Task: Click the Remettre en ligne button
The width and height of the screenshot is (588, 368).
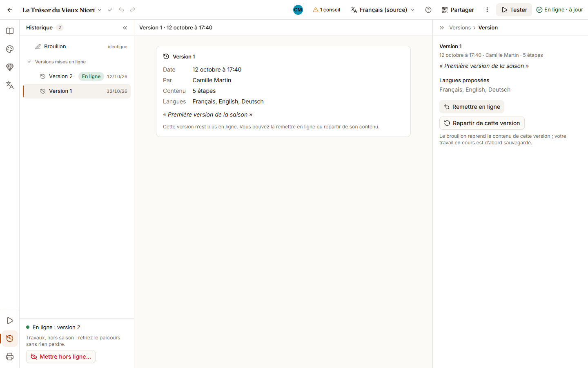Action: coord(472,107)
